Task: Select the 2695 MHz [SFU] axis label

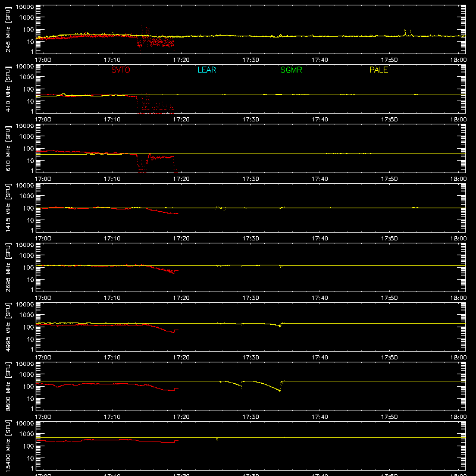Action: 8,267
